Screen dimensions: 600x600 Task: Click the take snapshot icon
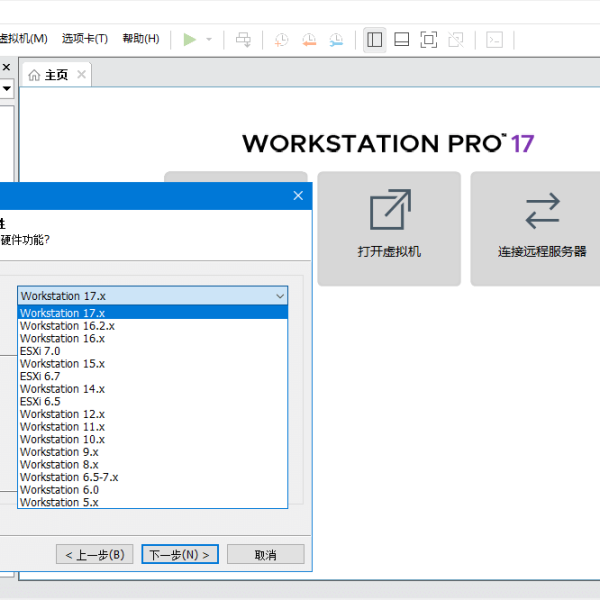pos(281,39)
